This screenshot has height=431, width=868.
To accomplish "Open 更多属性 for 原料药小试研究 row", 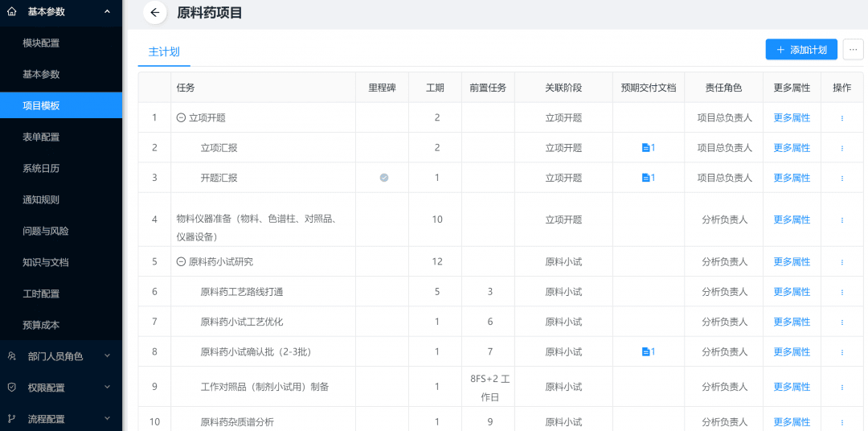I will (792, 262).
